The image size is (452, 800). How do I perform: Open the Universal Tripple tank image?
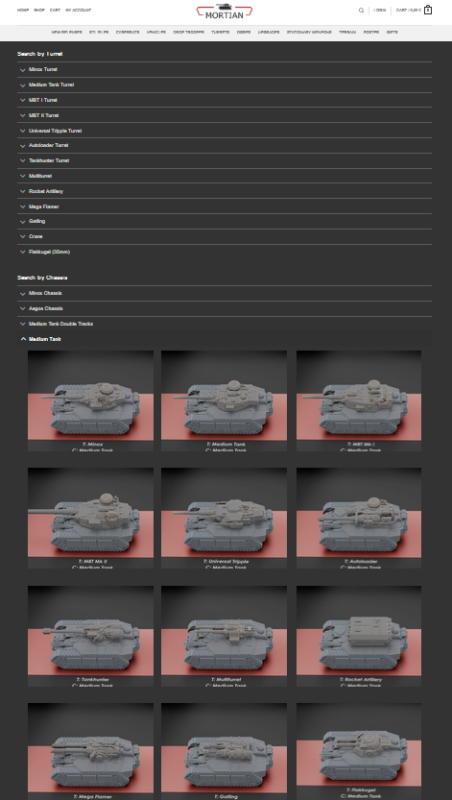click(224, 518)
